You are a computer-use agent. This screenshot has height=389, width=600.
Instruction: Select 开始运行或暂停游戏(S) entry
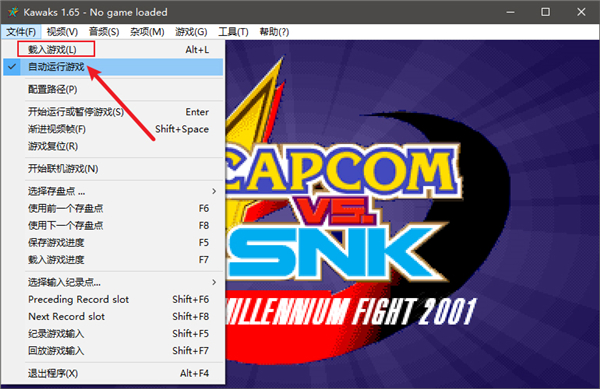click(113, 112)
